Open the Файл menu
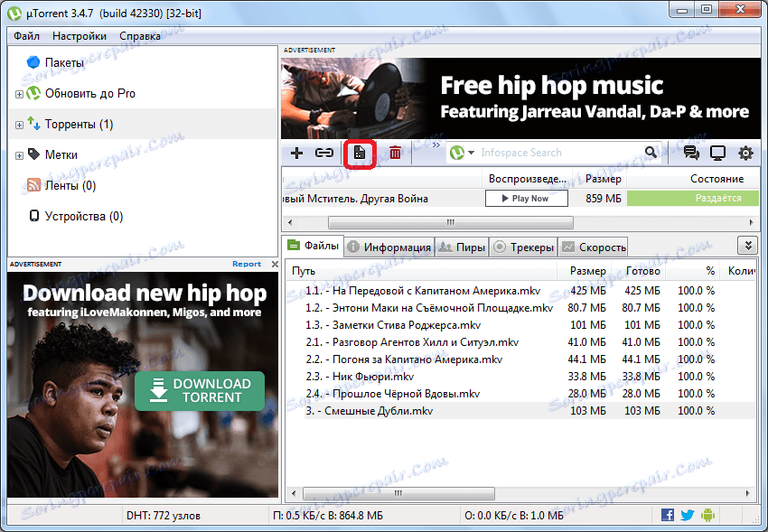This screenshot has width=768, height=532. pos(26,36)
